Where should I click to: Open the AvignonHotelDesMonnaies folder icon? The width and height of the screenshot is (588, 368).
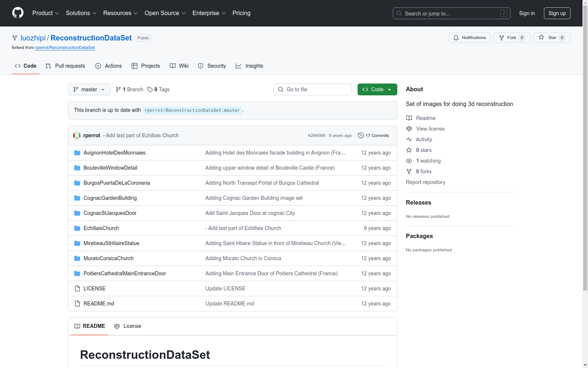click(x=77, y=153)
